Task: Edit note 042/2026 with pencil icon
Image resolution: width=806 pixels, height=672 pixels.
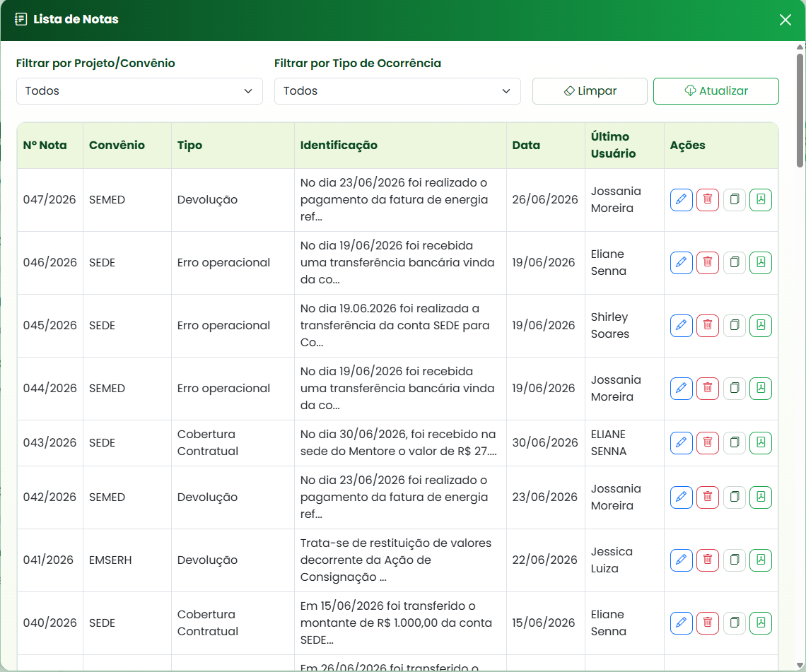Action: [681, 497]
